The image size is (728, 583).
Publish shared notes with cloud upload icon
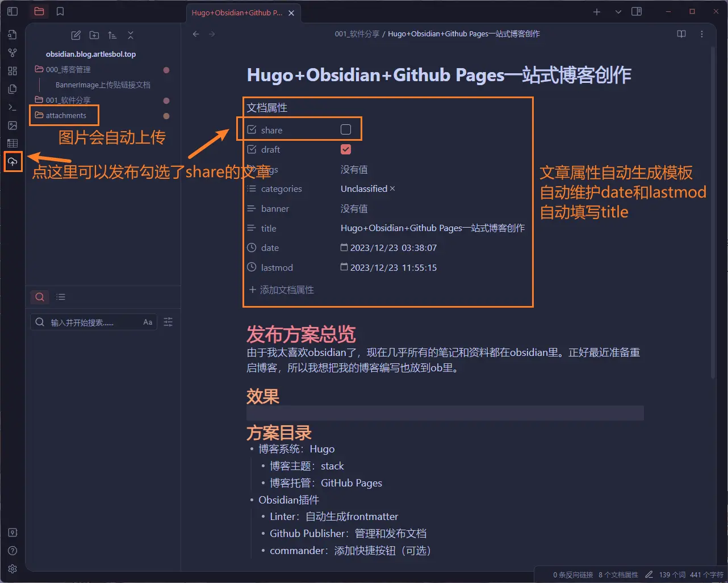coord(12,162)
